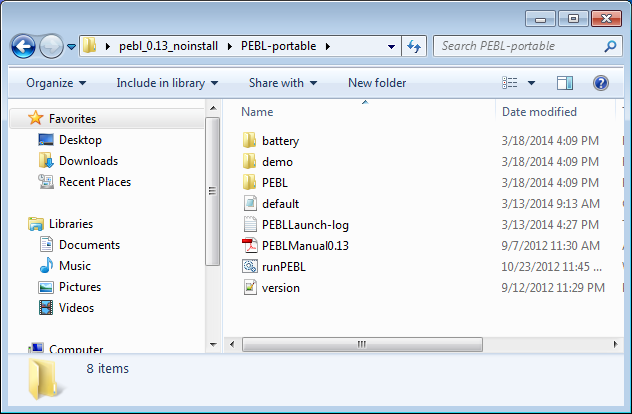
Task: Click navigation pane scroll up arrow
Action: (213, 108)
